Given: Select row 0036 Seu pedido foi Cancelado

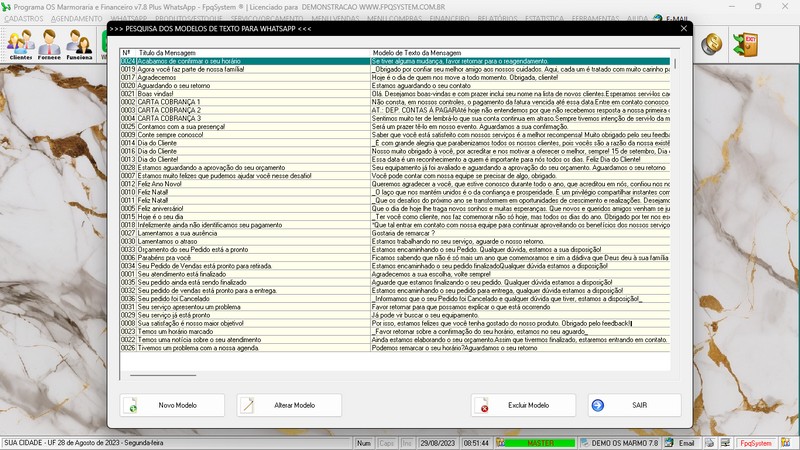Looking at the screenshot, I should (x=395, y=298).
